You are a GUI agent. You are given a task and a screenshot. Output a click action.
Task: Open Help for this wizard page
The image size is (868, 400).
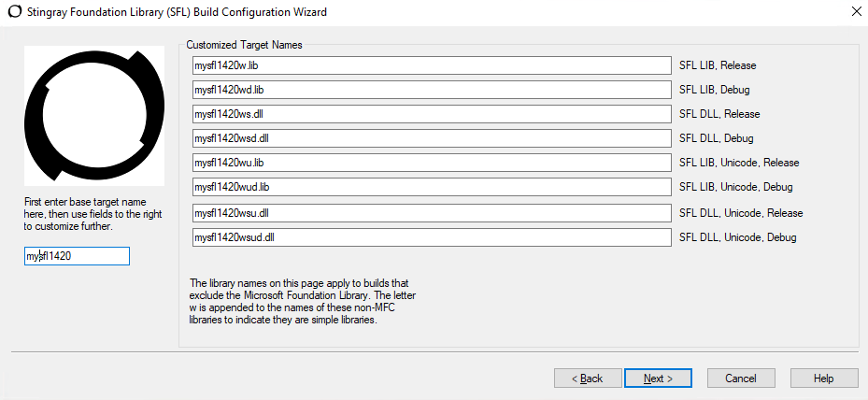(823, 379)
